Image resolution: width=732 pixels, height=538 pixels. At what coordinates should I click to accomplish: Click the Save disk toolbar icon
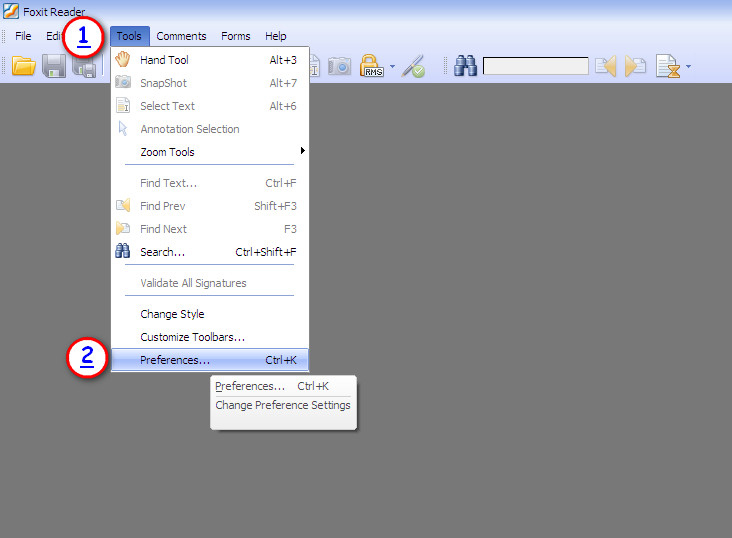tap(54, 67)
